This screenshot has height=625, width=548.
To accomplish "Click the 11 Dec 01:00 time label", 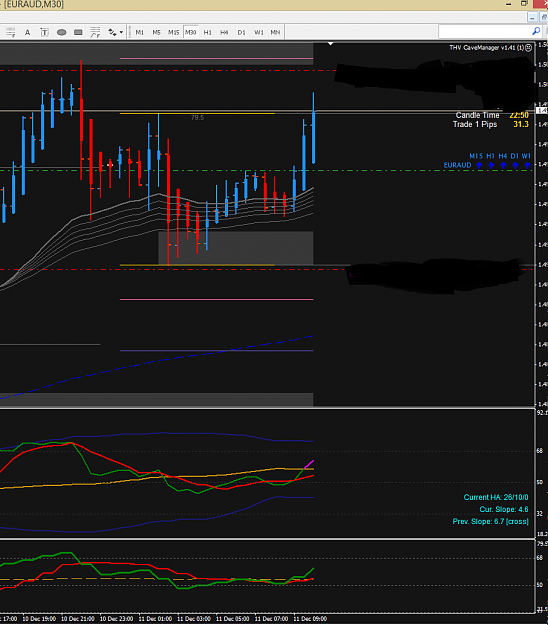I will 155,619.
